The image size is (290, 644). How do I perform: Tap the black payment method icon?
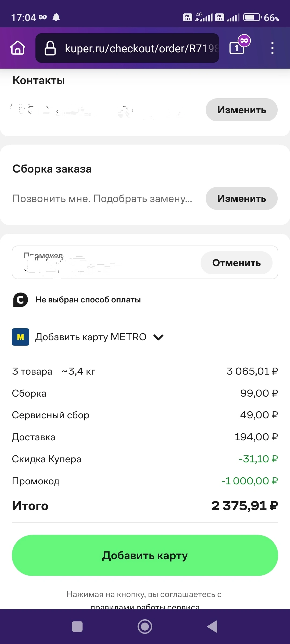(x=20, y=300)
